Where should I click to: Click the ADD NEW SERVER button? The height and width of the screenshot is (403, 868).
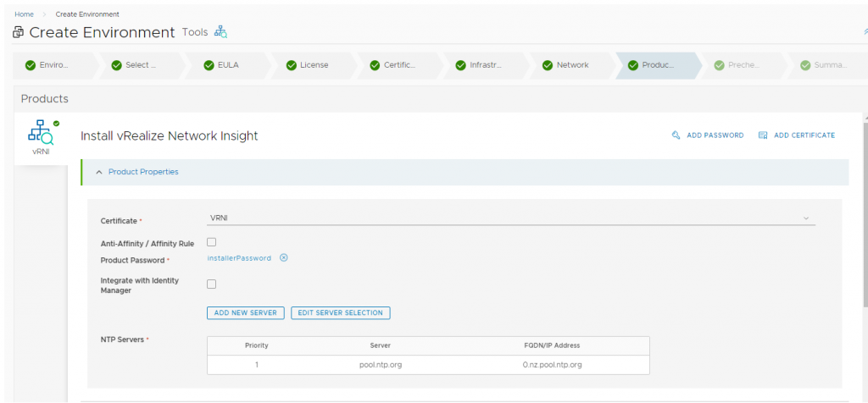tap(245, 313)
